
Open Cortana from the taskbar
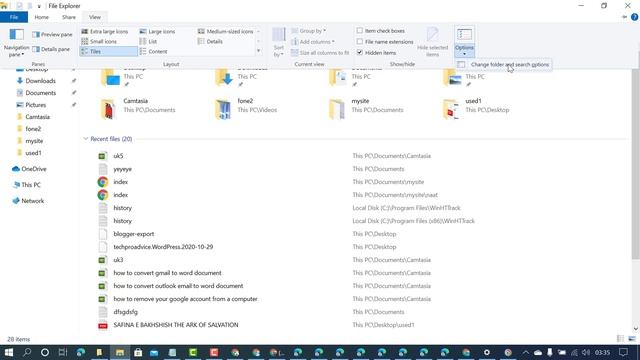45,352
